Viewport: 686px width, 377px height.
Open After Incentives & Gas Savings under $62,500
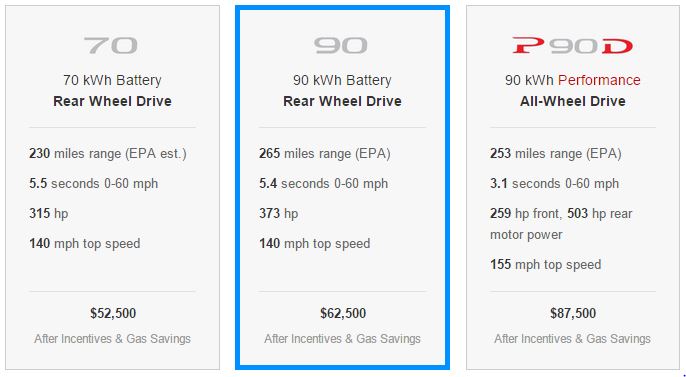[343, 339]
